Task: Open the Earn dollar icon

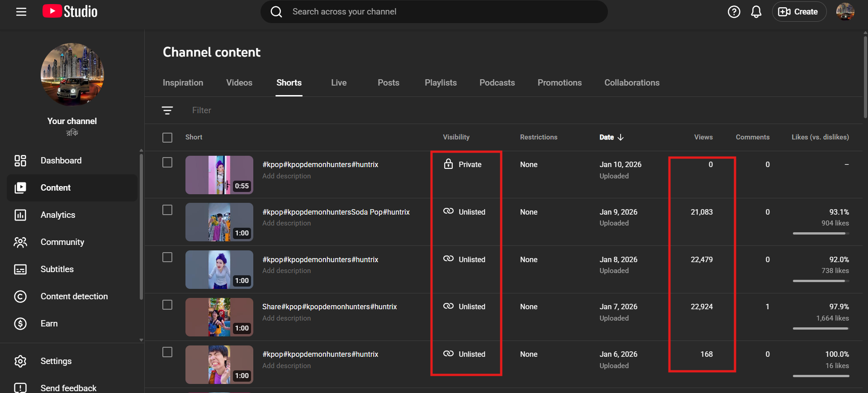Action: pos(20,324)
